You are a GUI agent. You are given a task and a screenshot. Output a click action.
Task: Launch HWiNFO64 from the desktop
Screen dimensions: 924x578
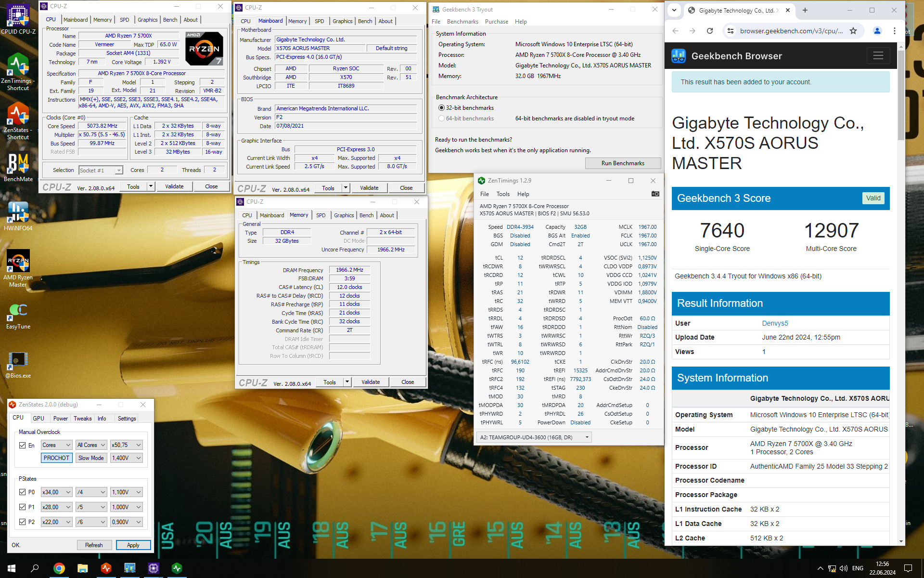click(x=18, y=217)
